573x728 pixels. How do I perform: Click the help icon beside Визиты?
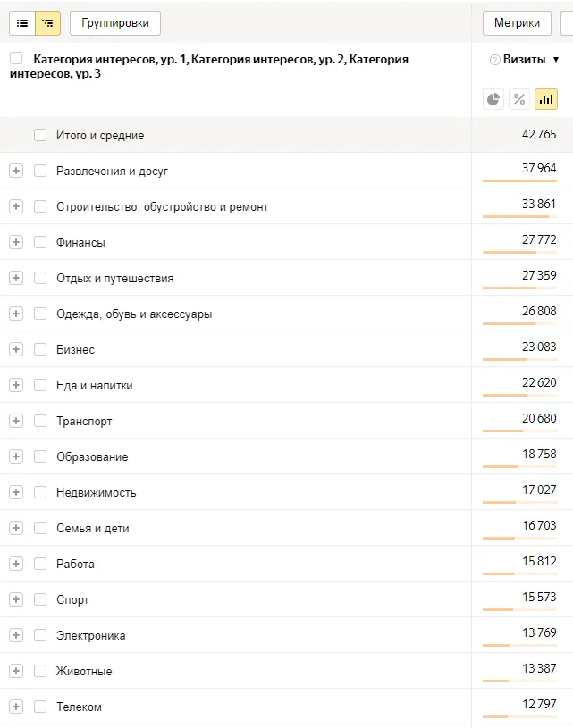pyautogui.click(x=494, y=60)
